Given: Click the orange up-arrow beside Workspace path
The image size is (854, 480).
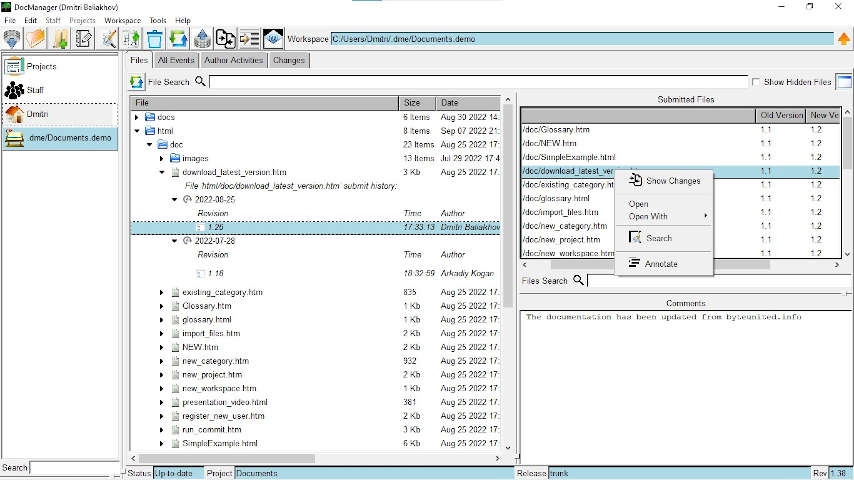Looking at the screenshot, I should tap(843, 39).
